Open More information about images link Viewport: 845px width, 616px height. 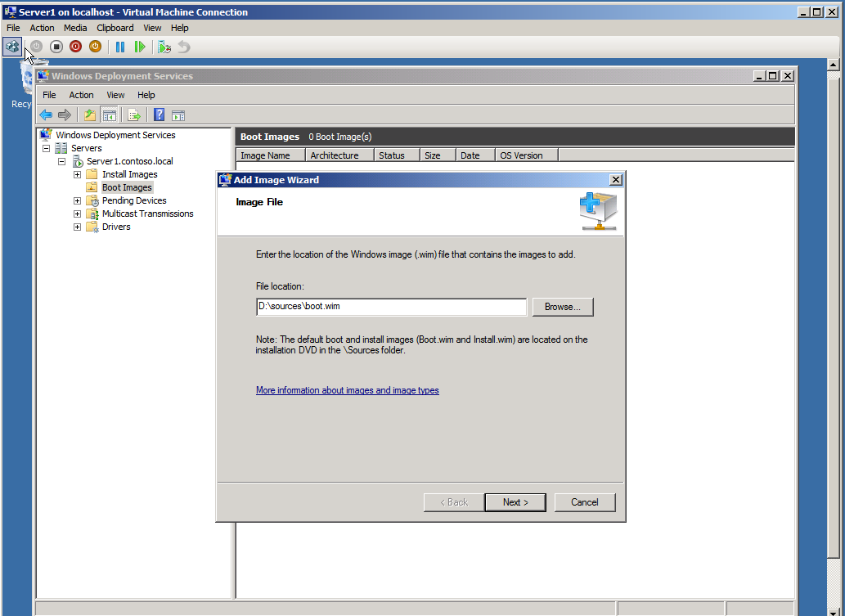tap(347, 390)
